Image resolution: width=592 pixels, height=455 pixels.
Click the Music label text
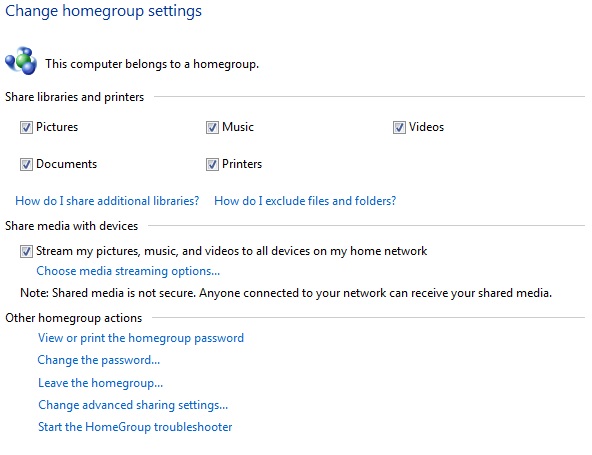click(238, 127)
